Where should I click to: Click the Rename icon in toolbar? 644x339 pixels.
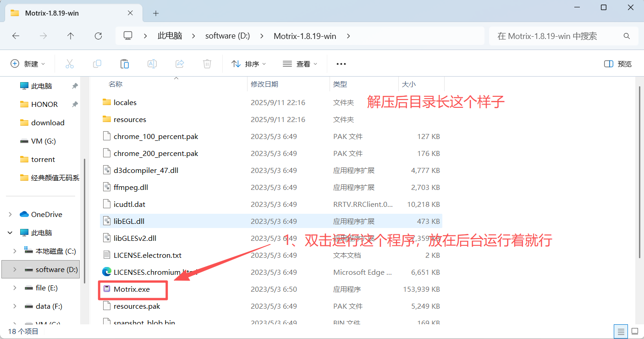point(152,64)
